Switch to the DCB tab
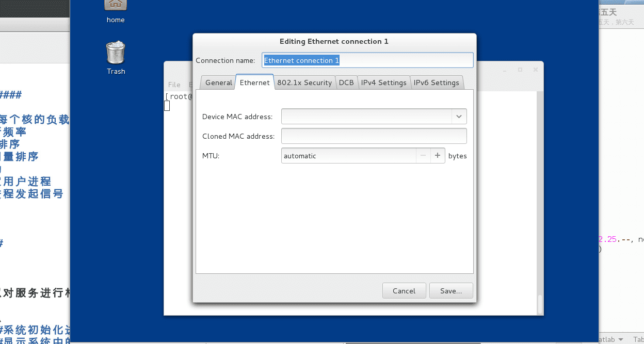644x344 pixels. click(x=346, y=83)
